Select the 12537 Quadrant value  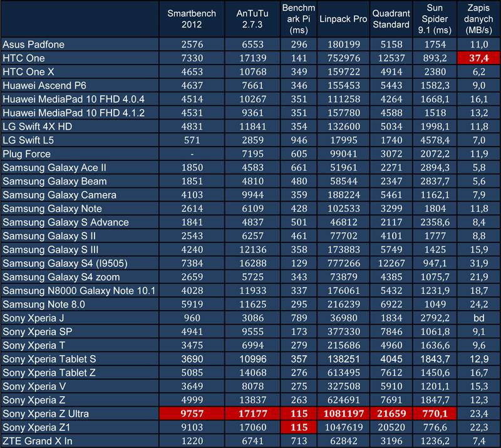tap(391, 58)
